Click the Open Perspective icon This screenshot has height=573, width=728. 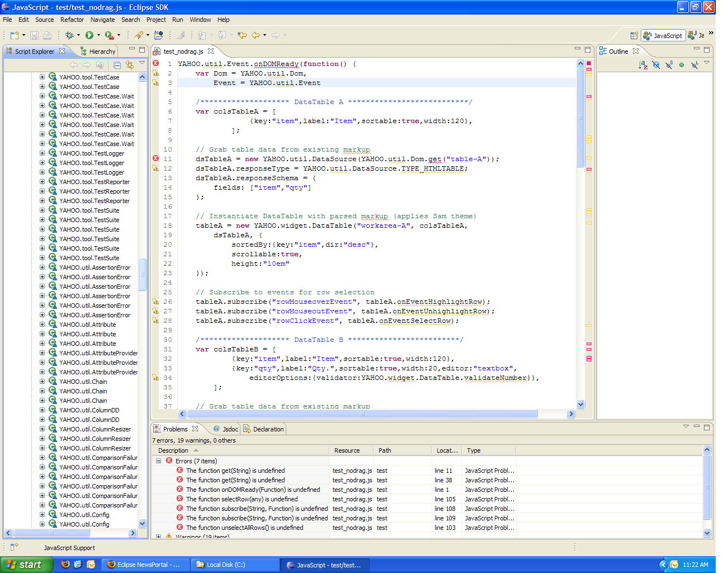click(x=634, y=35)
